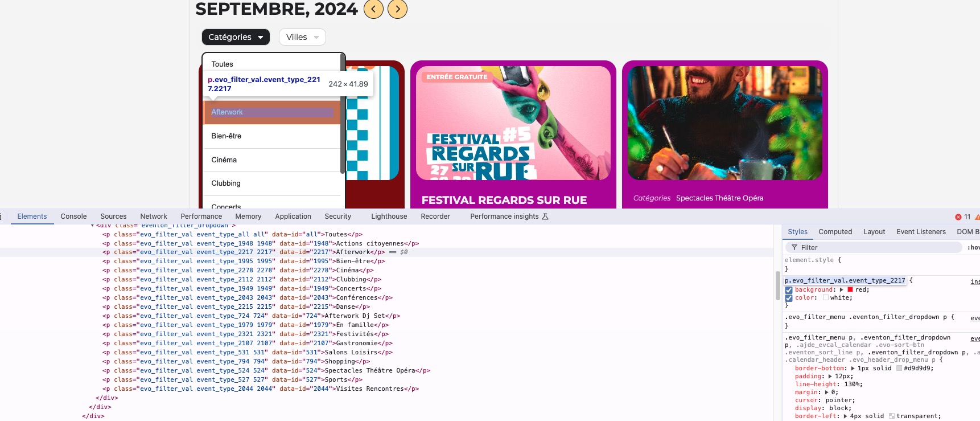Click the red error count icon
The width and height of the screenshot is (980, 421).
pyautogui.click(x=958, y=217)
